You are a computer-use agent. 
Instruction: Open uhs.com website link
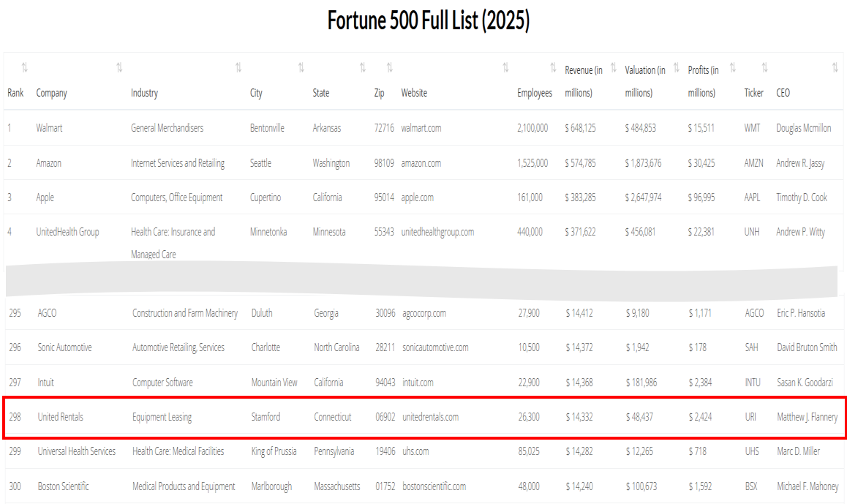pos(415,451)
